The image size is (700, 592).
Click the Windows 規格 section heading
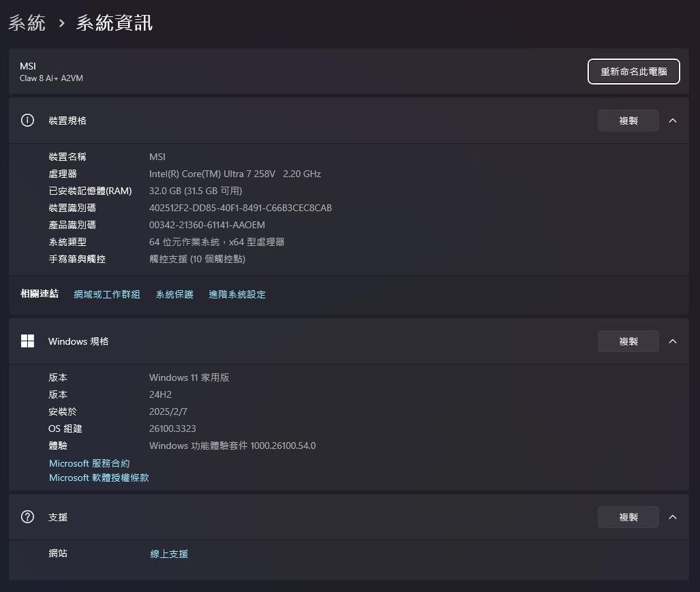(x=78, y=341)
